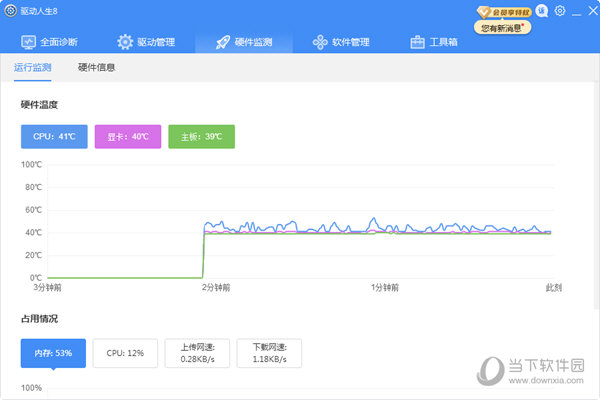Viewport: 600px width, 400px height.
Task: Open the 您有新消息 notification bubble
Action: (502, 28)
